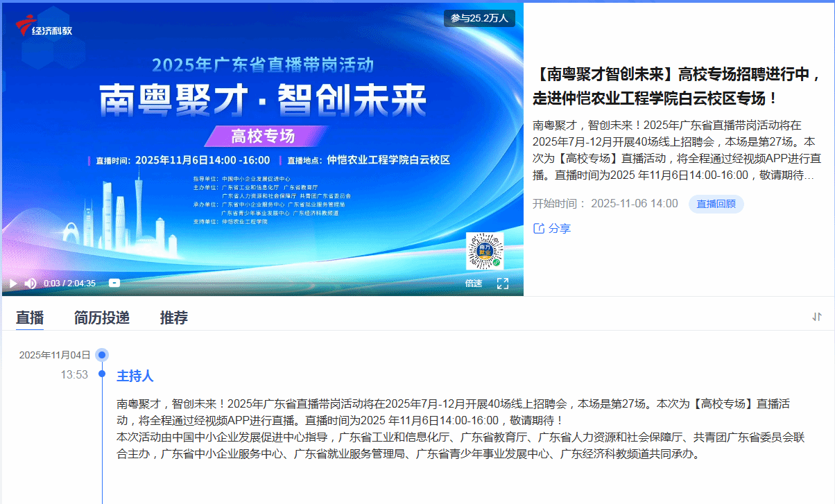Image resolution: width=835 pixels, height=504 pixels.
Task: Open the 倍速 playback speed menu
Action: [474, 284]
